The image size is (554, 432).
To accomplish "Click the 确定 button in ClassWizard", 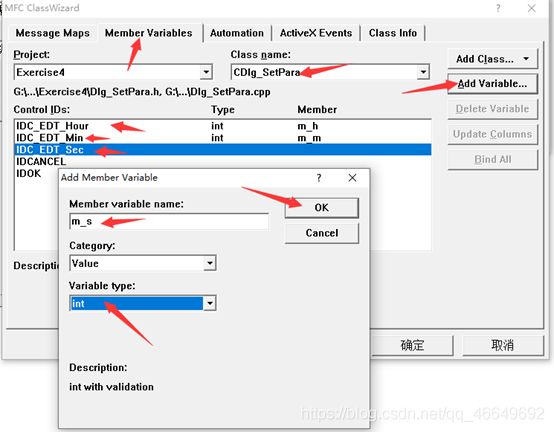I will pyautogui.click(x=412, y=345).
